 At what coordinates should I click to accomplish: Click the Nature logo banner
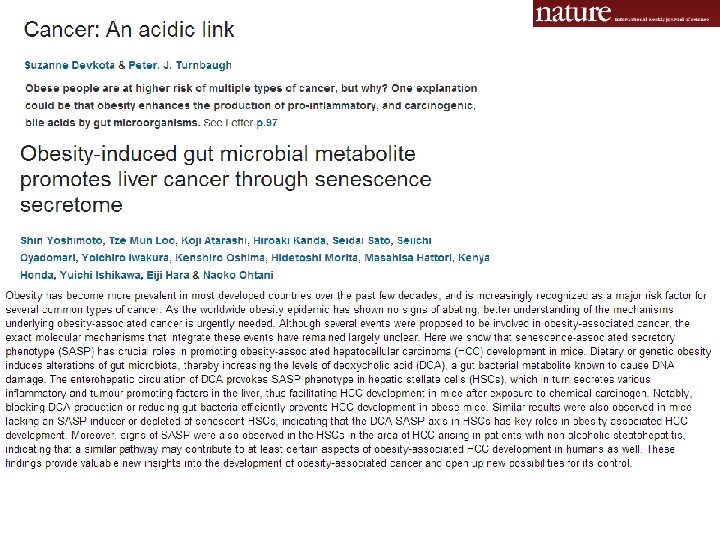[626, 13]
